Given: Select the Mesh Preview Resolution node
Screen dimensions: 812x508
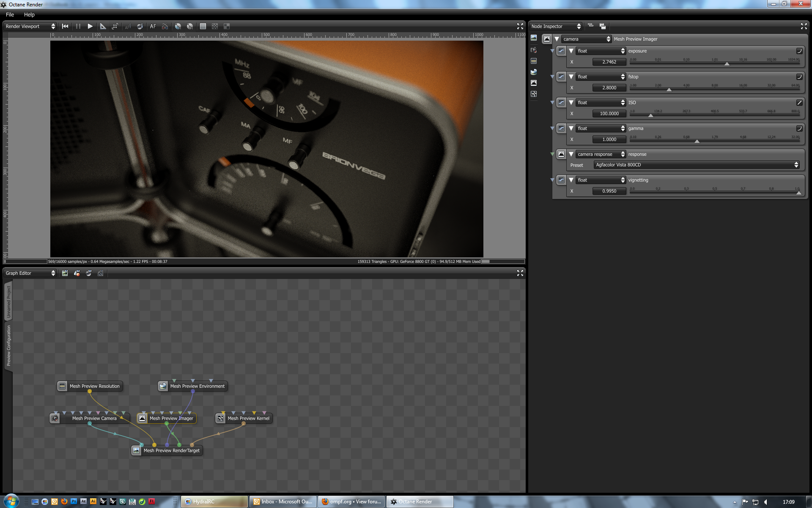Looking at the screenshot, I should coord(90,386).
